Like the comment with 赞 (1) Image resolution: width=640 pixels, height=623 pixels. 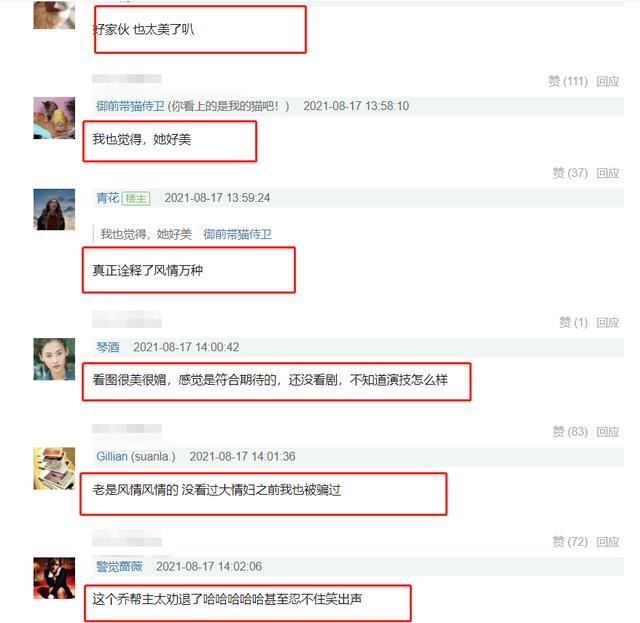coord(573,323)
